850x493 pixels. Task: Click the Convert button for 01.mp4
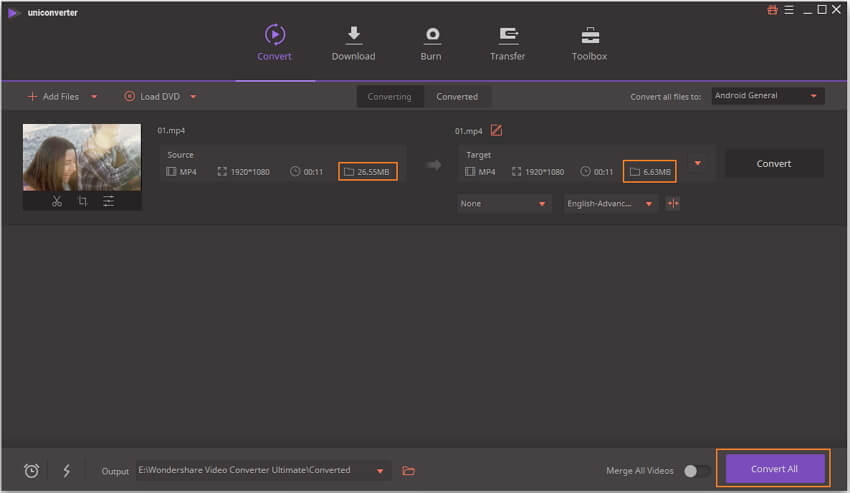click(774, 164)
